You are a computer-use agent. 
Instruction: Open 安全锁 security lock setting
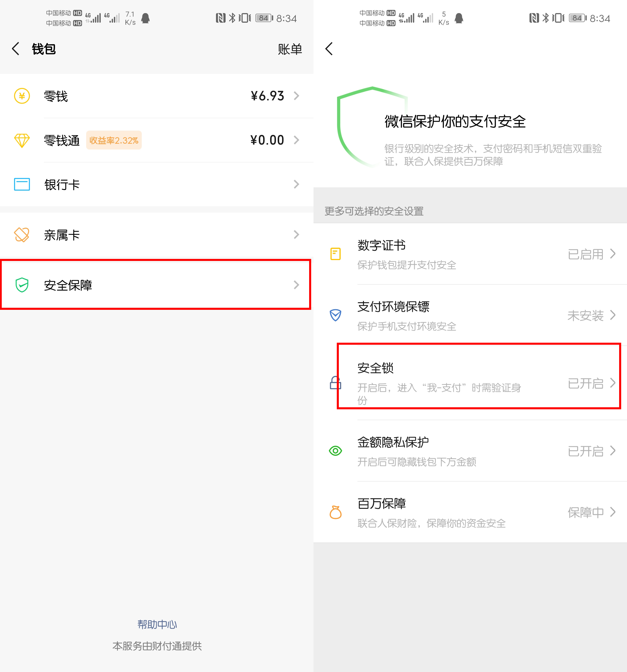[x=470, y=383]
